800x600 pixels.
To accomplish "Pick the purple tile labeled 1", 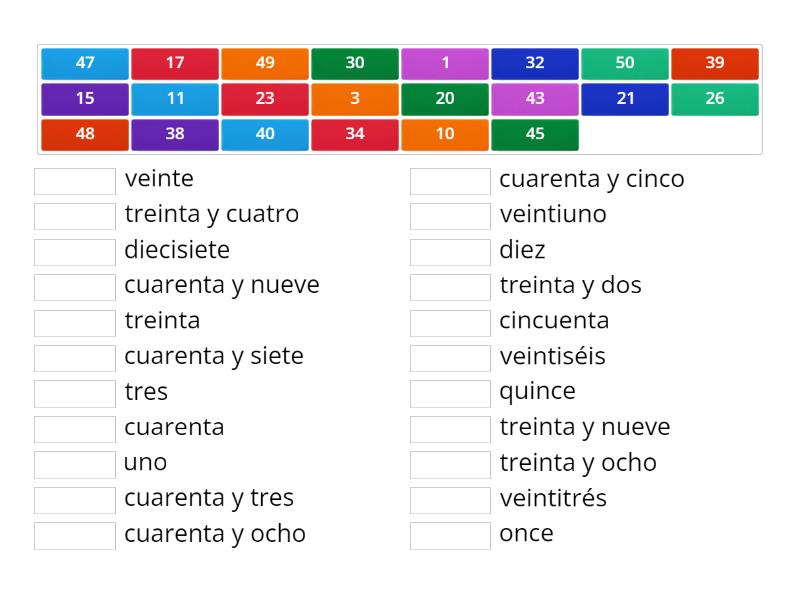I will click(x=444, y=63).
